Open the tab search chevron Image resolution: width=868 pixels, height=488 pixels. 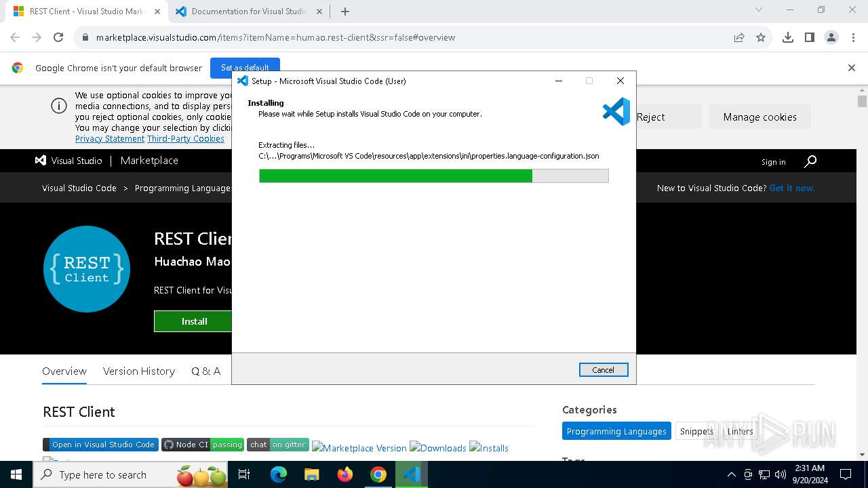tap(759, 10)
